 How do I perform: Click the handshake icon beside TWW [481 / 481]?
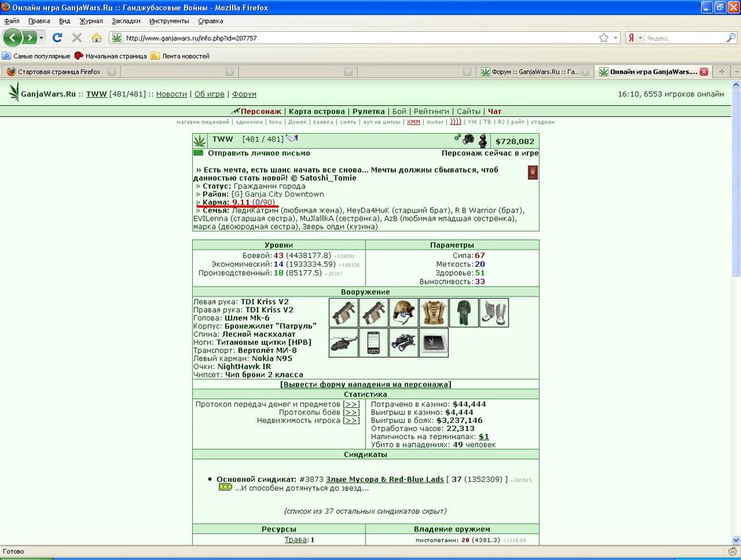tap(292, 138)
